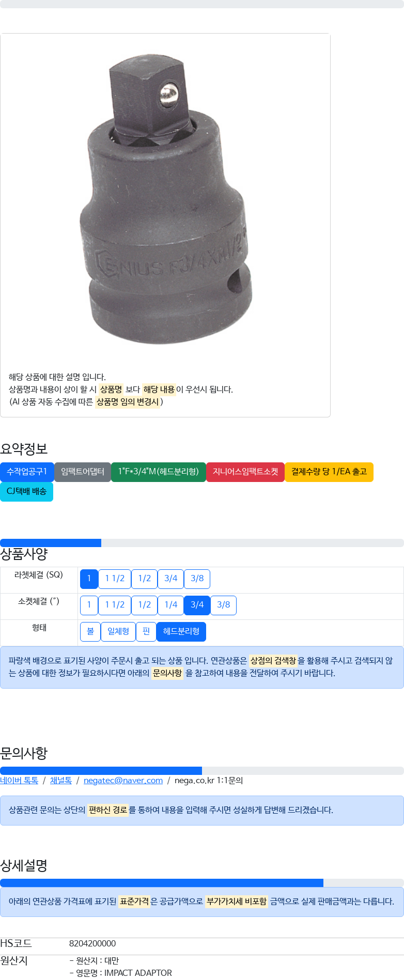Choose the 일체형 형태 option
The width and height of the screenshot is (404, 980).
[x=118, y=631]
